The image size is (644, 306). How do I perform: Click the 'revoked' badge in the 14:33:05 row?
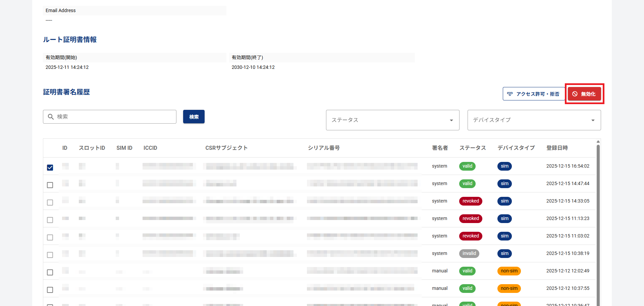coord(471,201)
